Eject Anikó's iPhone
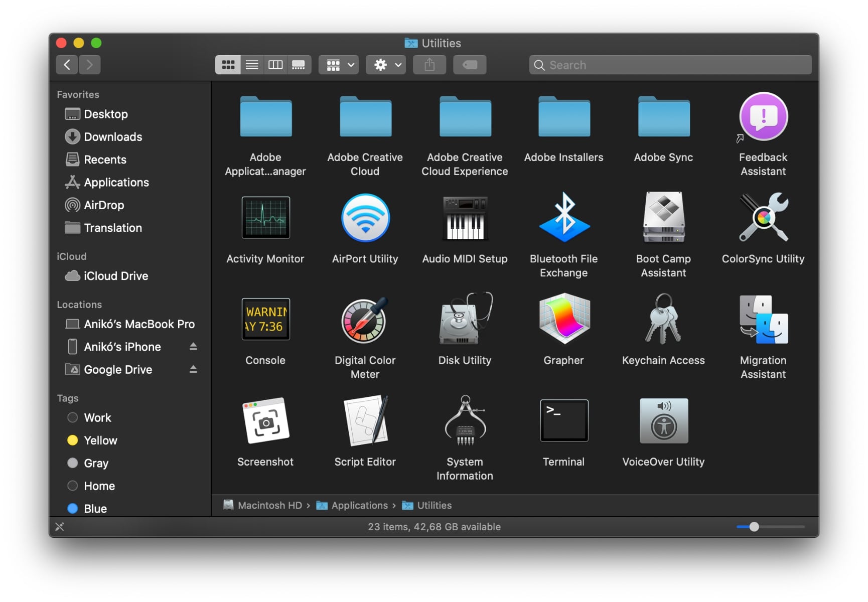Viewport: 868px width, 602px height. pyautogui.click(x=193, y=347)
